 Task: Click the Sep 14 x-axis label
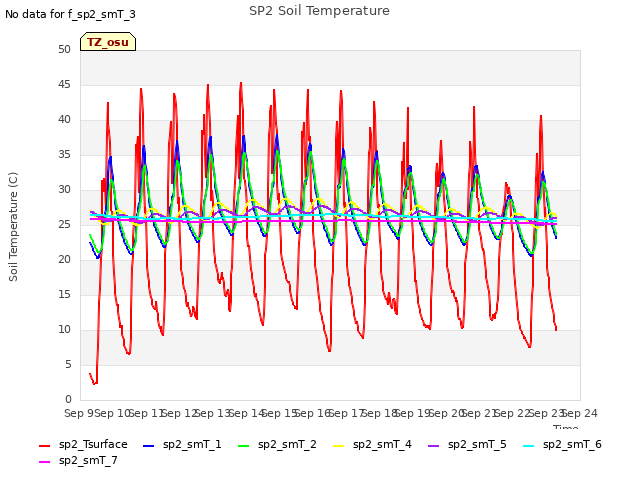pos(247,413)
